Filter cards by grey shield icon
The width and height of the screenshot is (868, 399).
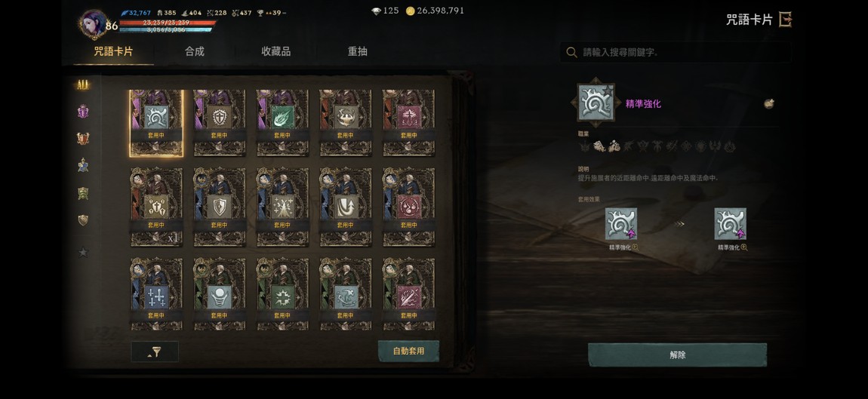(83, 220)
